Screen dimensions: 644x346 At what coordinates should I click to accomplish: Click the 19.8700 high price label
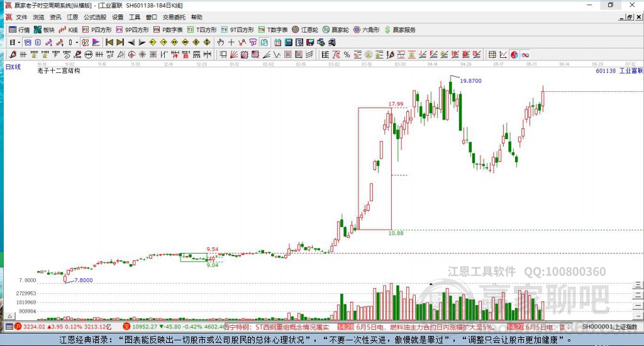(x=470, y=81)
